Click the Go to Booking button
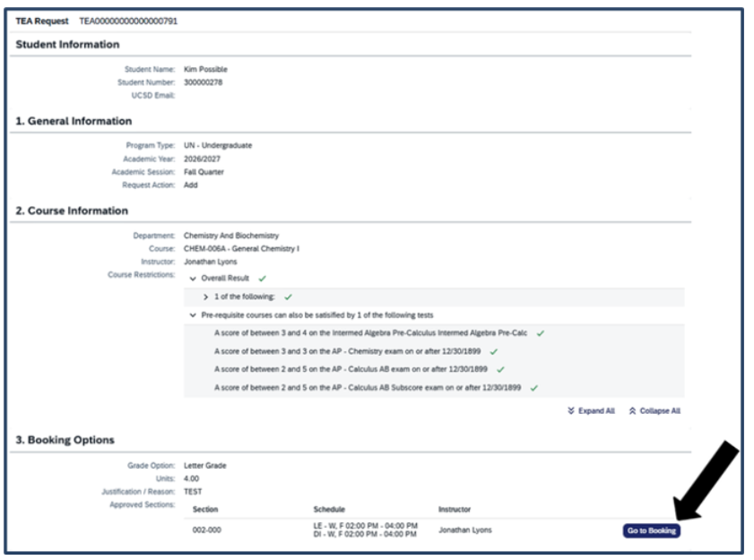Image resolution: width=754 pixels, height=560 pixels. point(651,530)
